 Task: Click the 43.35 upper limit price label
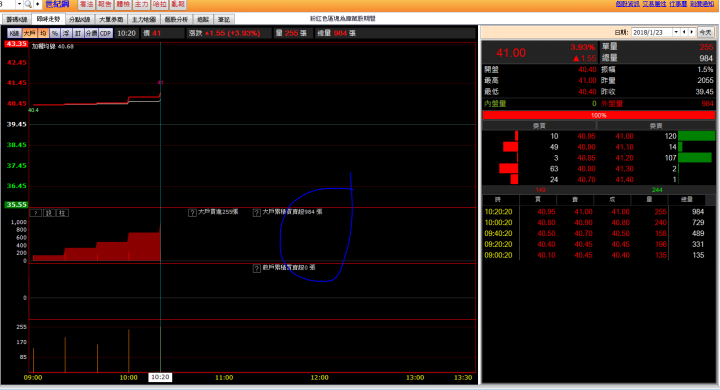[x=16, y=44]
